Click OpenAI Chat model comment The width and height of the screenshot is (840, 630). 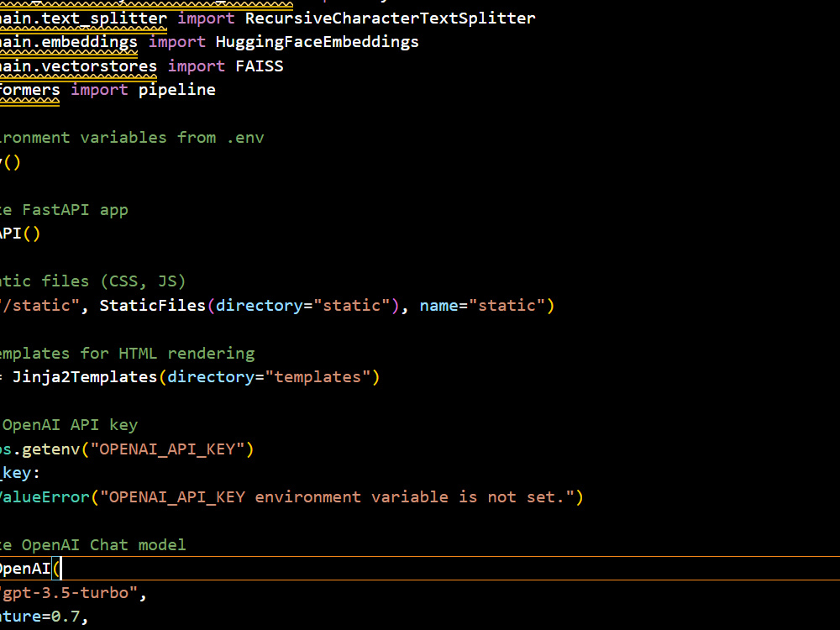(103, 545)
